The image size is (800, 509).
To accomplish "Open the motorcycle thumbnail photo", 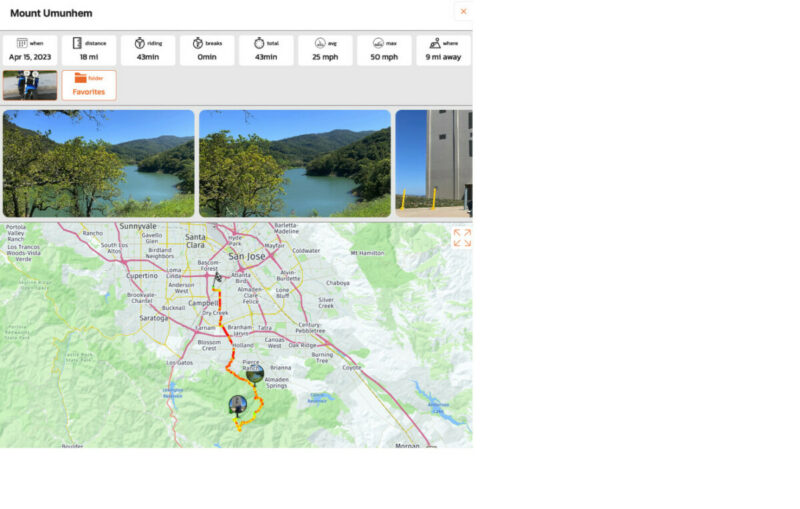I will (29, 85).
